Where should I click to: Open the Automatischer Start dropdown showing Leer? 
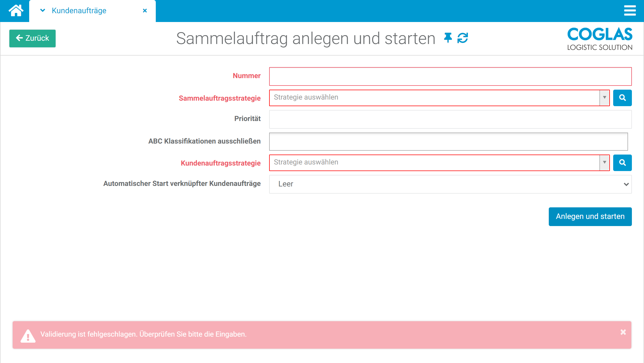point(450,184)
